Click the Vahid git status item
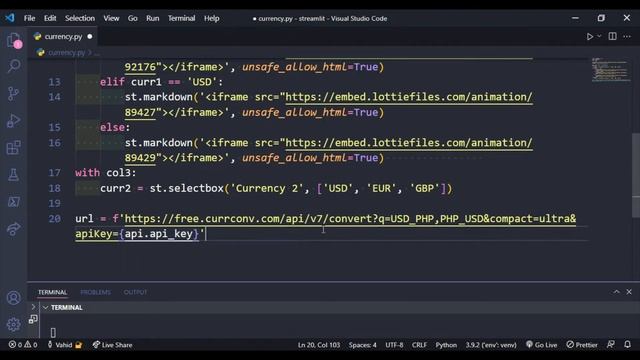Image resolution: width=640 pixels, height=360 pixels. (64, 345)
